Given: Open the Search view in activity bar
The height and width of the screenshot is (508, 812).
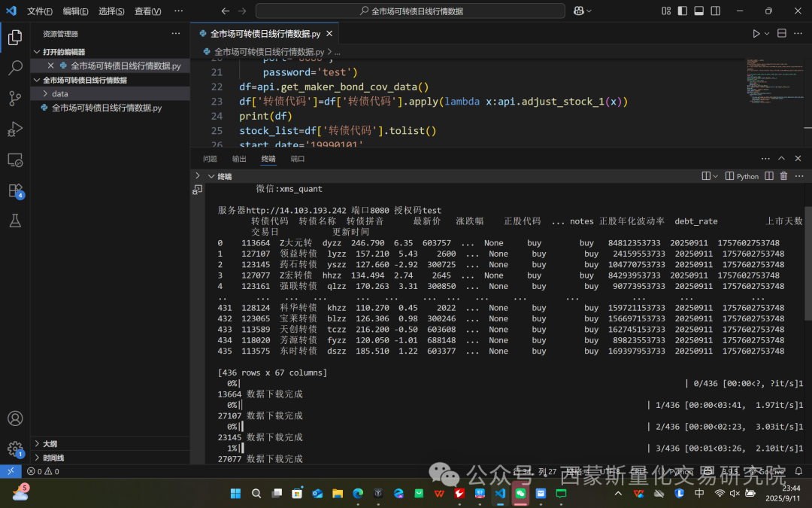Looking at the screenshot, I should (15, 68).
